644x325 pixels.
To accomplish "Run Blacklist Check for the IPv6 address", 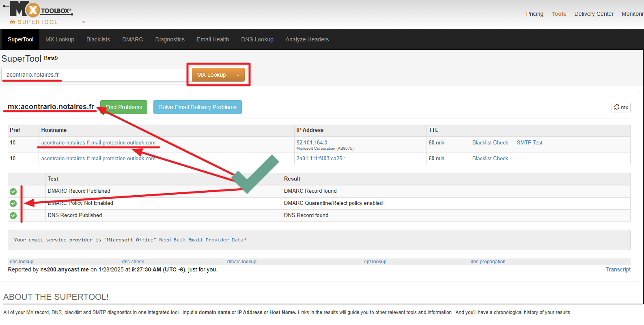I will tap(490, 159).
